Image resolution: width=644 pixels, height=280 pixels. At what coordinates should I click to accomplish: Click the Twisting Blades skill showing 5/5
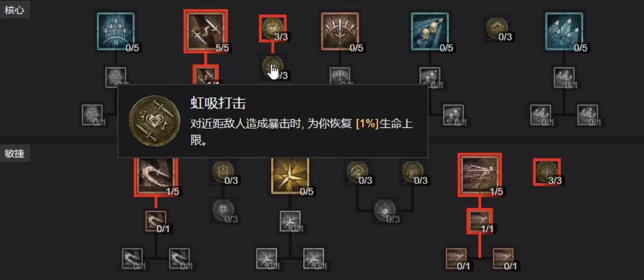tap(205, 31)
